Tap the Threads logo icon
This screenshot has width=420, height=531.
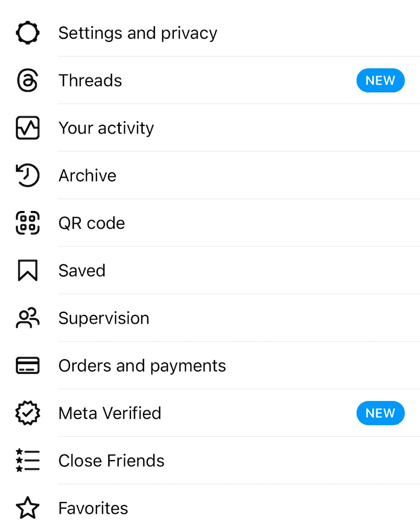tap(28, 81)
